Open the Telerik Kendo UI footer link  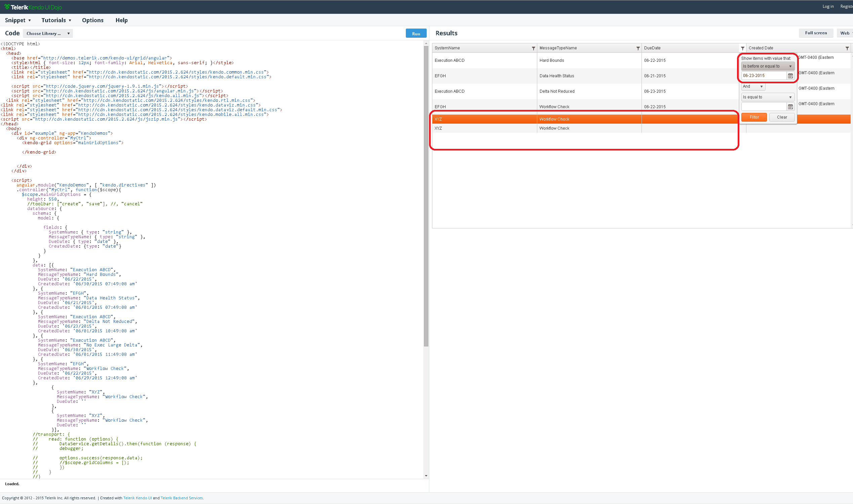tap(137, 498)
